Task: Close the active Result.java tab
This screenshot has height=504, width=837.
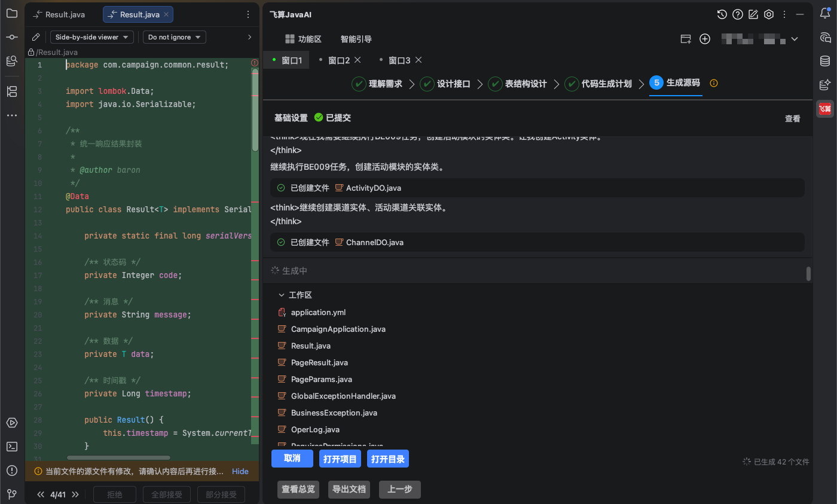Action: (x=166, y=14)
